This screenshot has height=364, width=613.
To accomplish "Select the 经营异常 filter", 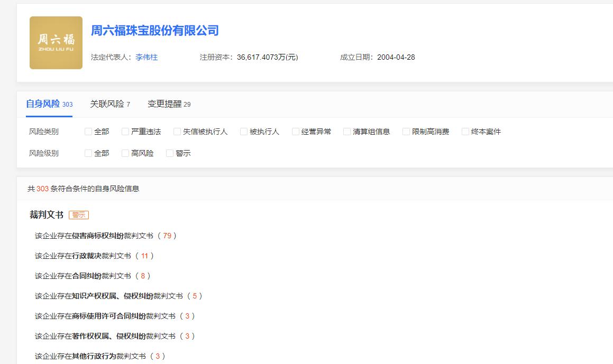I will pyautogui.click(x=295, y=131).
